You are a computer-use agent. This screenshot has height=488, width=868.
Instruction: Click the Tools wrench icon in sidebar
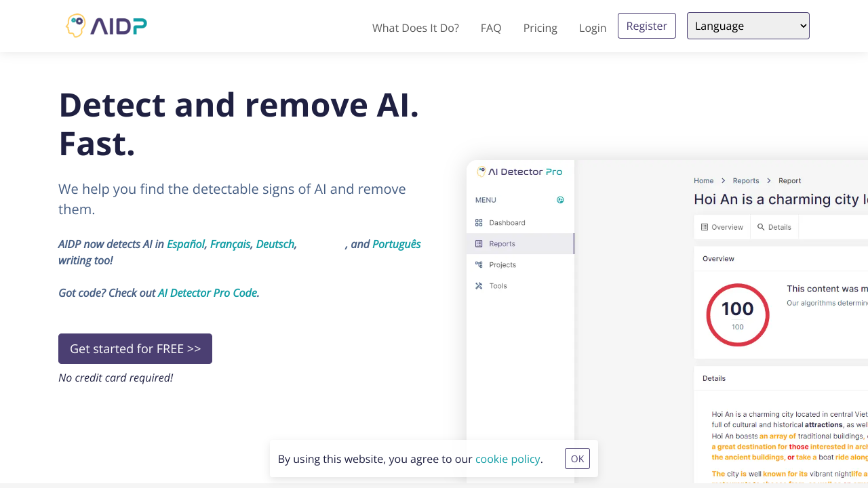tap(479, 285)
